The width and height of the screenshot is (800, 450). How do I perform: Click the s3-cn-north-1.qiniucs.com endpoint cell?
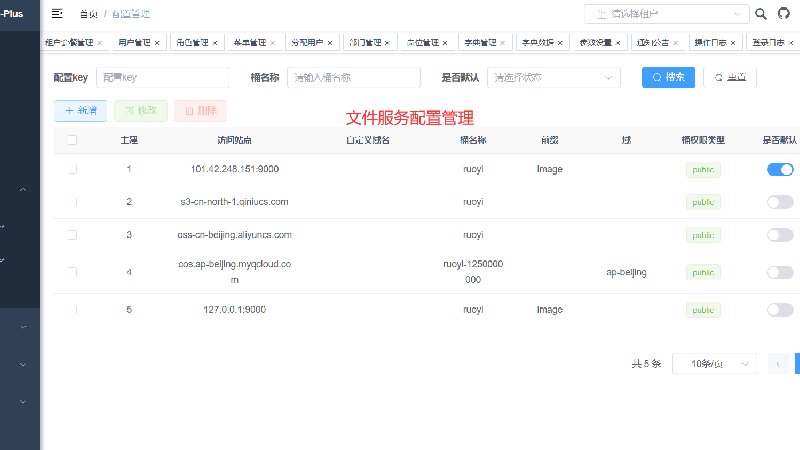coord(235,202)
